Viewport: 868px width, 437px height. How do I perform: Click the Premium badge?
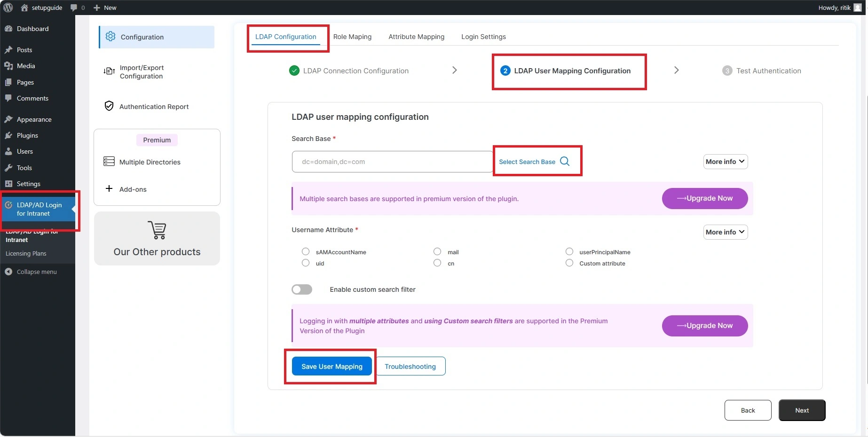pos(157,140)
